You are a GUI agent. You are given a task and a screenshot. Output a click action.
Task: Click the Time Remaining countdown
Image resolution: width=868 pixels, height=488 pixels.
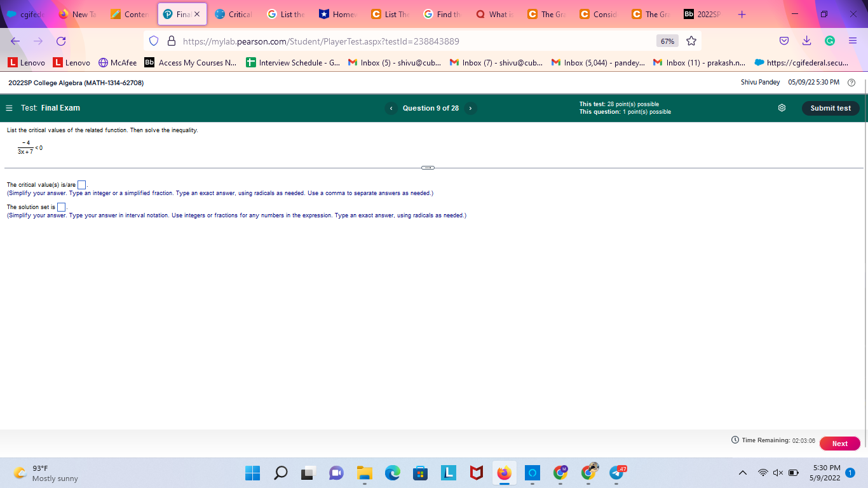773,440
